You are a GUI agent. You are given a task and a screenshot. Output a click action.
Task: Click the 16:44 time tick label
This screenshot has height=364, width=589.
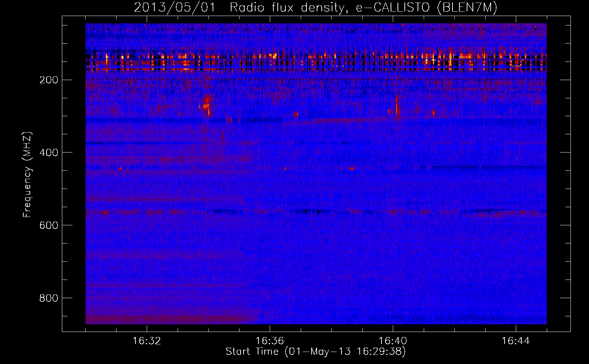[x=516, y=341]
